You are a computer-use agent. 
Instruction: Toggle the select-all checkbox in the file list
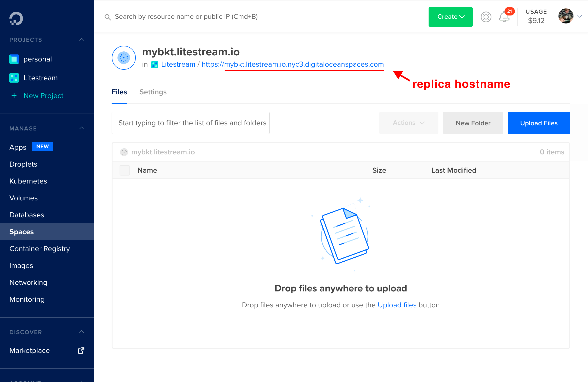coord(125,170)
